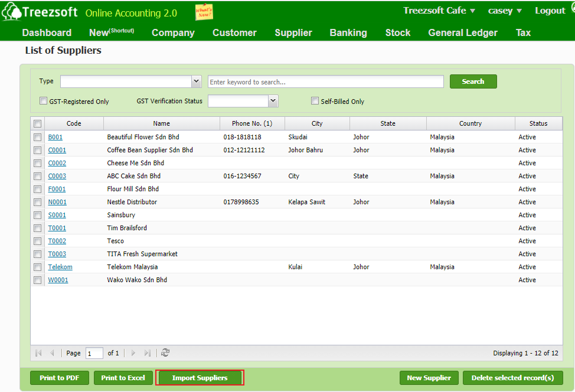Open supplier code C0003 link
The width and height of the screenshot is (575, 392).
[57, 176]
